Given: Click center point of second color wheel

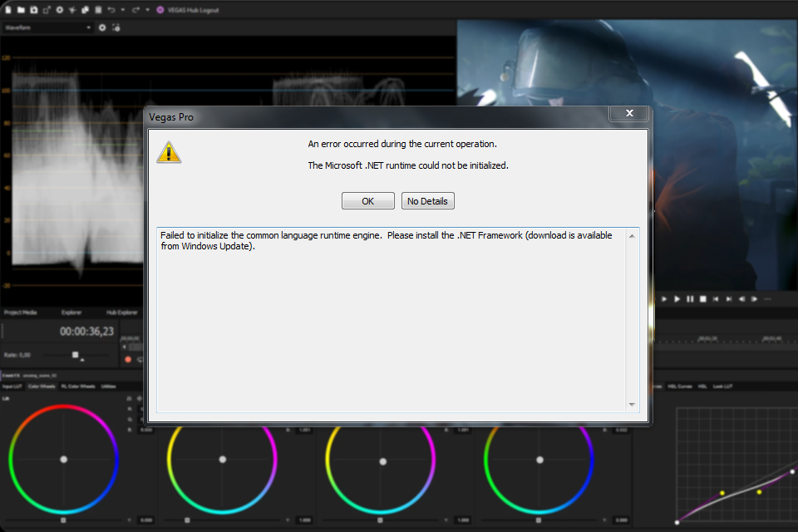Looking at the screenshot, I should (x=223, y=459).
